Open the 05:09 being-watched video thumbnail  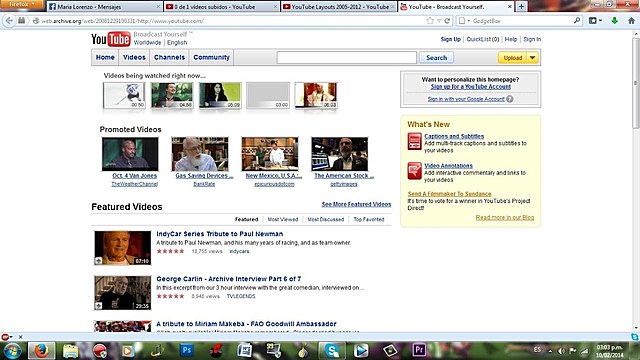[x=220, y=95]
